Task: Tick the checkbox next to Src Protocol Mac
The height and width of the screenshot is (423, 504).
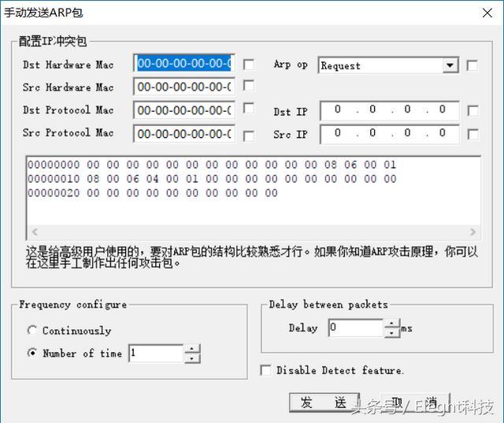Action: 249,136
